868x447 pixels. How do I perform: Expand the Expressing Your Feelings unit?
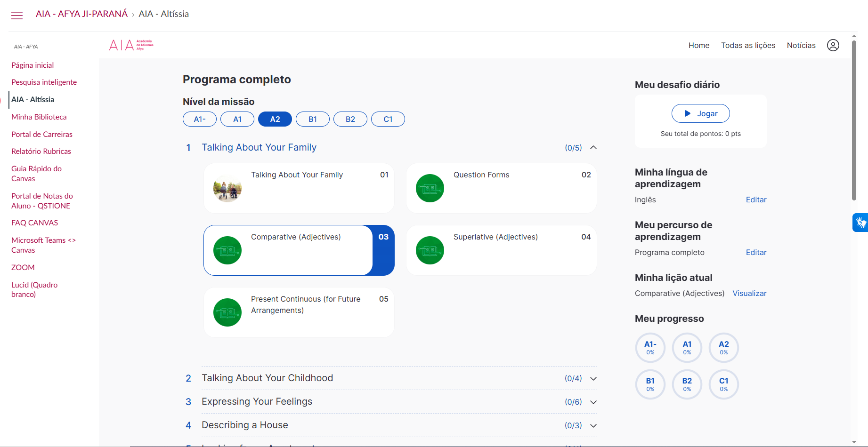[593, 402]
